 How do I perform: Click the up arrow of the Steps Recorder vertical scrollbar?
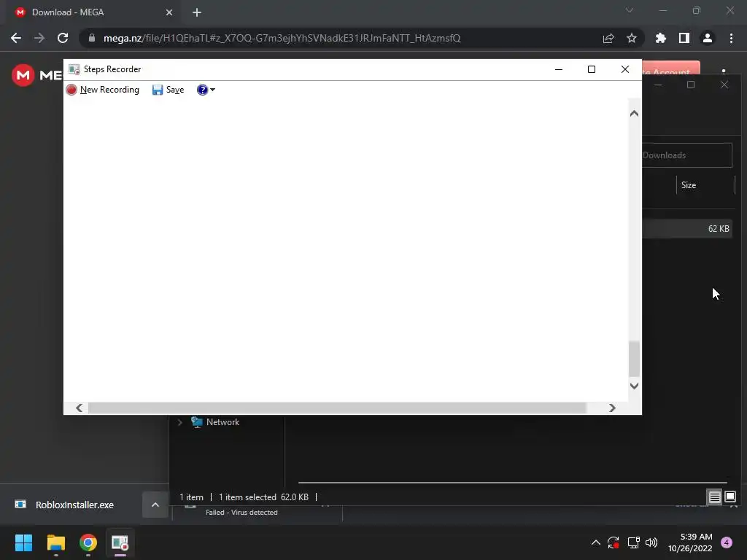point(634,113)
